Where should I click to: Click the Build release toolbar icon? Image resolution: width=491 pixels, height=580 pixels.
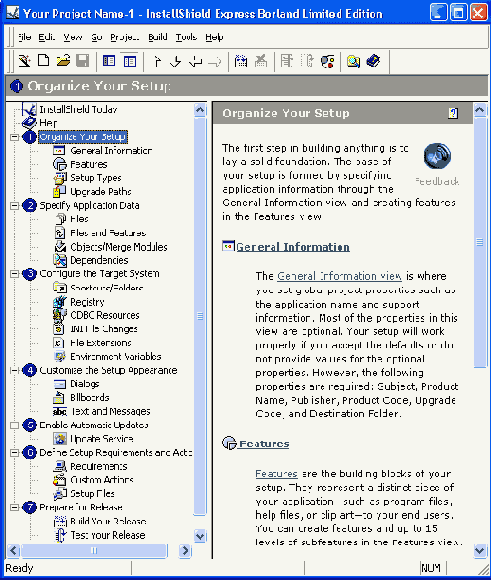pos(241,61)
